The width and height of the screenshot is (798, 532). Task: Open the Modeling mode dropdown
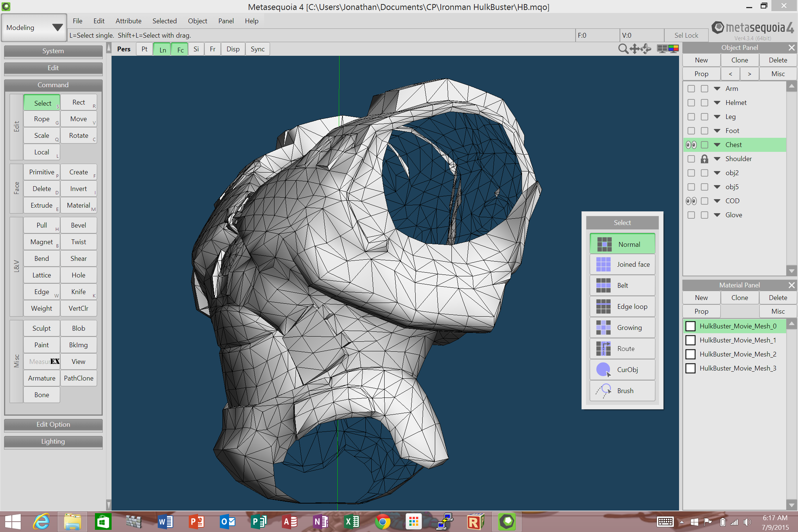34,28
